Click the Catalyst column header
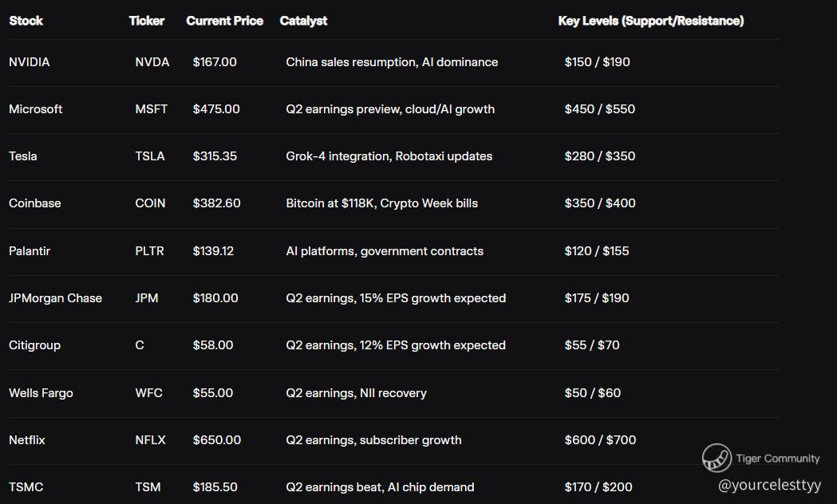Viewport: 837px width, 504px height. coord(303,21)
